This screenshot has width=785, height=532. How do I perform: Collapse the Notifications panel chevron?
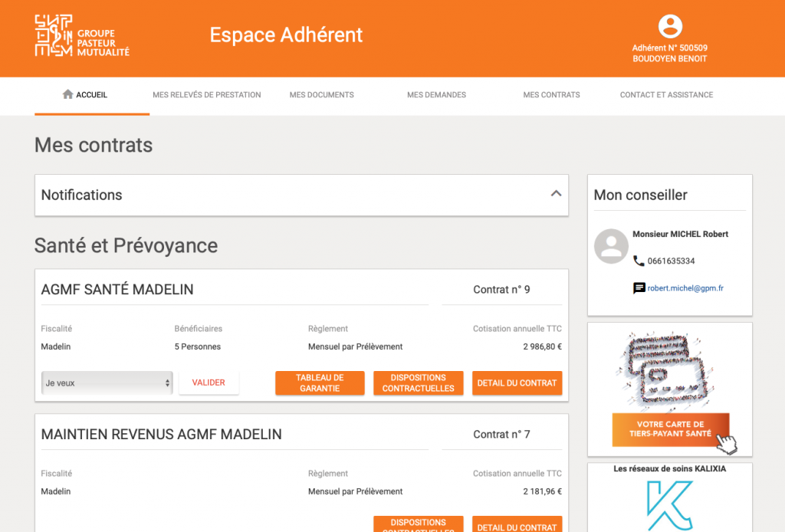556,194
